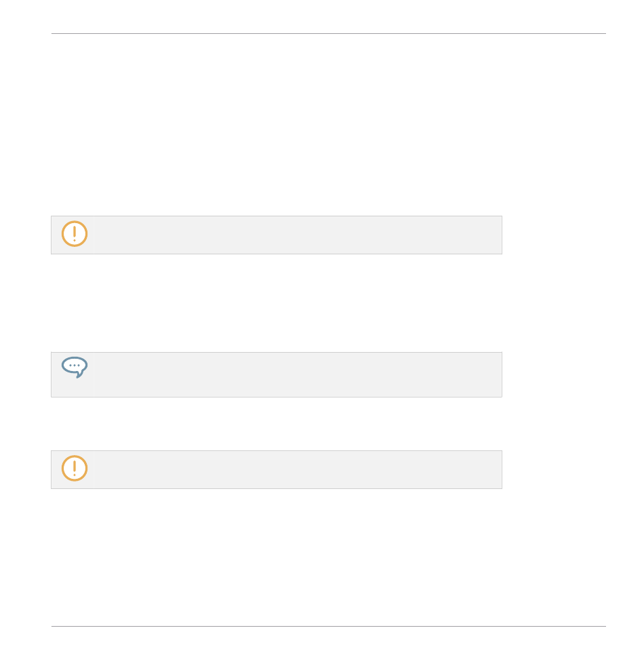This screenshot has height=645, width=644.
Task: Click the horizontal header rule at page top
Action: pyautogui.click(x=329, y=34)
